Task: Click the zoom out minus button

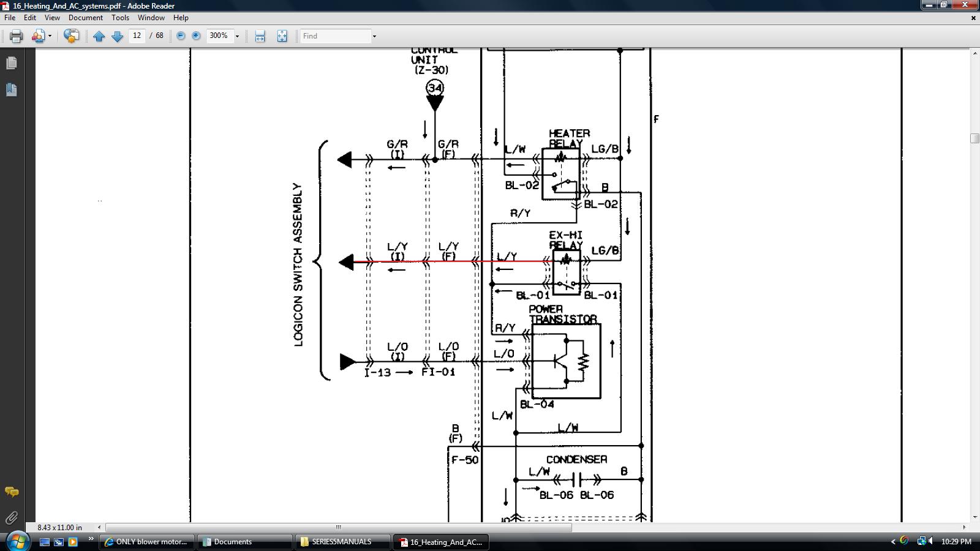Action: (181, 36)
